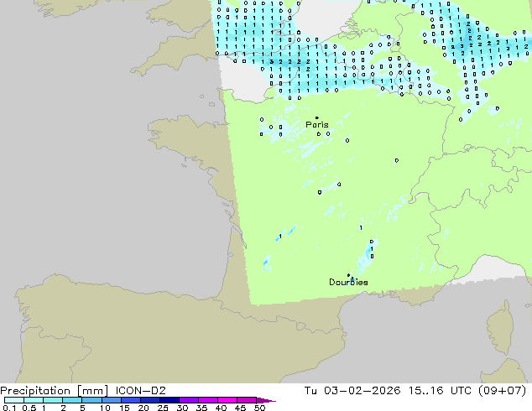The image size is (532, 411).
Task: Click the legend value label '50'
Action: click(x=259, y=408)
